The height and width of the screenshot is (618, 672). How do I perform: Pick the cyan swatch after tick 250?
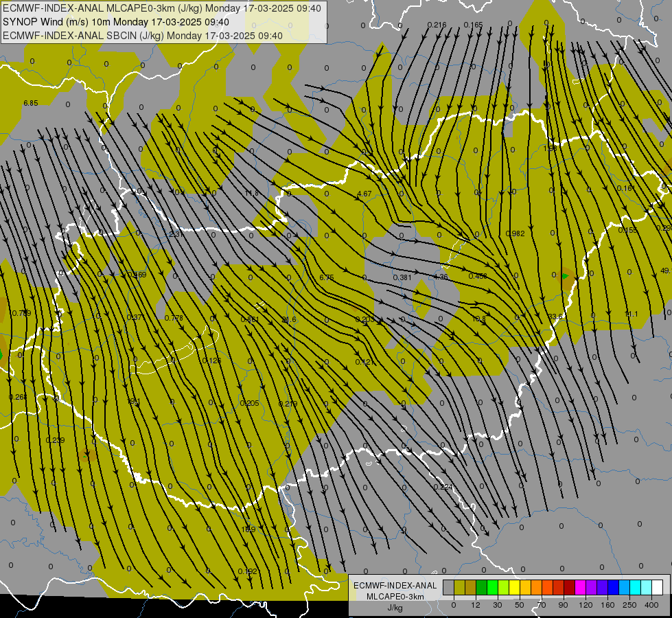(636, 587)
